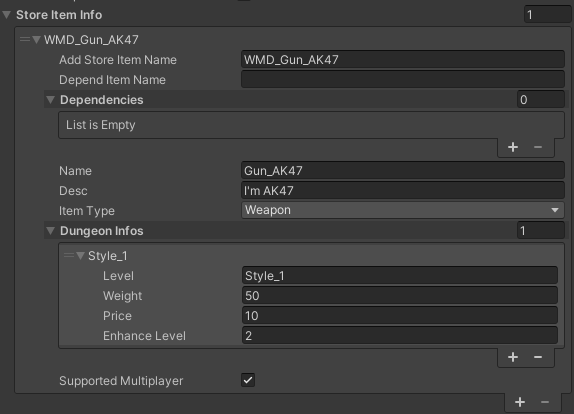Screen dimensions: 574x414
Task: Add a new Dungeon Infos element
Action: 512,357
